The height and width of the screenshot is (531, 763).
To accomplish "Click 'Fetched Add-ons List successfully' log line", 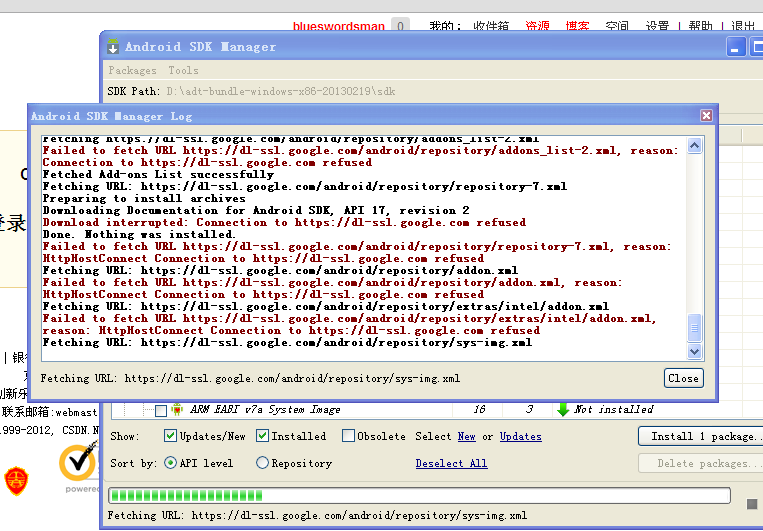I will coord(158,174).
